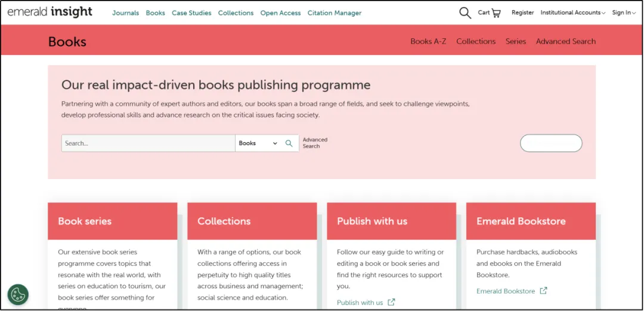Open the Case Studies menu item

pyautogui.click(x=191, y=13)
